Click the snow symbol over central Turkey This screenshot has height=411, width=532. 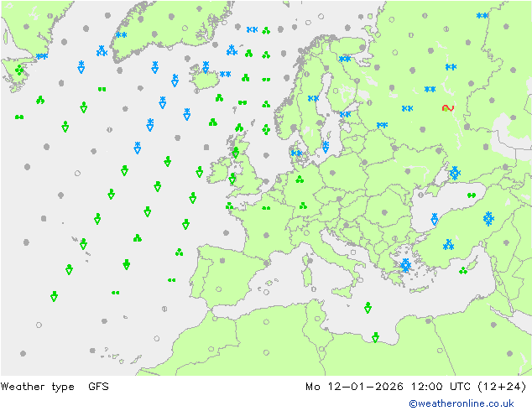pos(449,246)
